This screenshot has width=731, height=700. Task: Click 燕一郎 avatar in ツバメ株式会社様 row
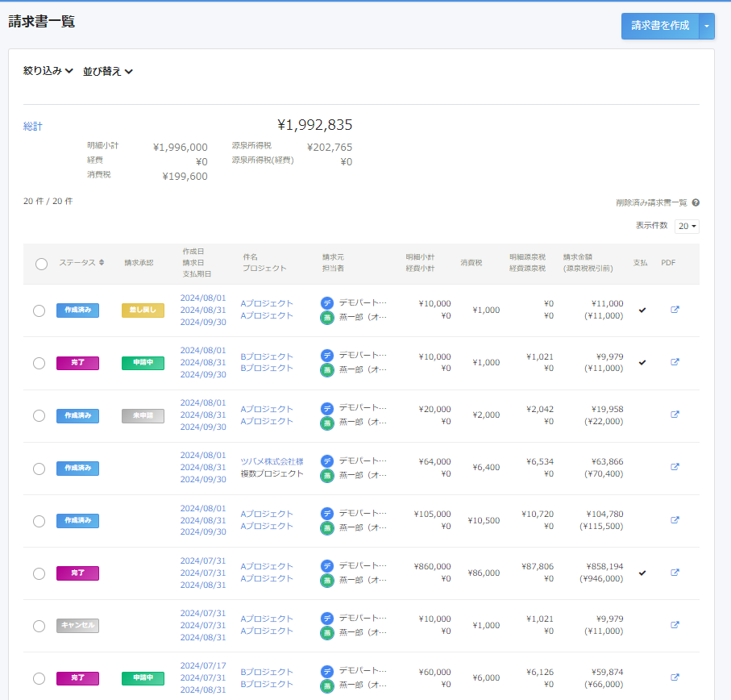click(x=327, y=476)
